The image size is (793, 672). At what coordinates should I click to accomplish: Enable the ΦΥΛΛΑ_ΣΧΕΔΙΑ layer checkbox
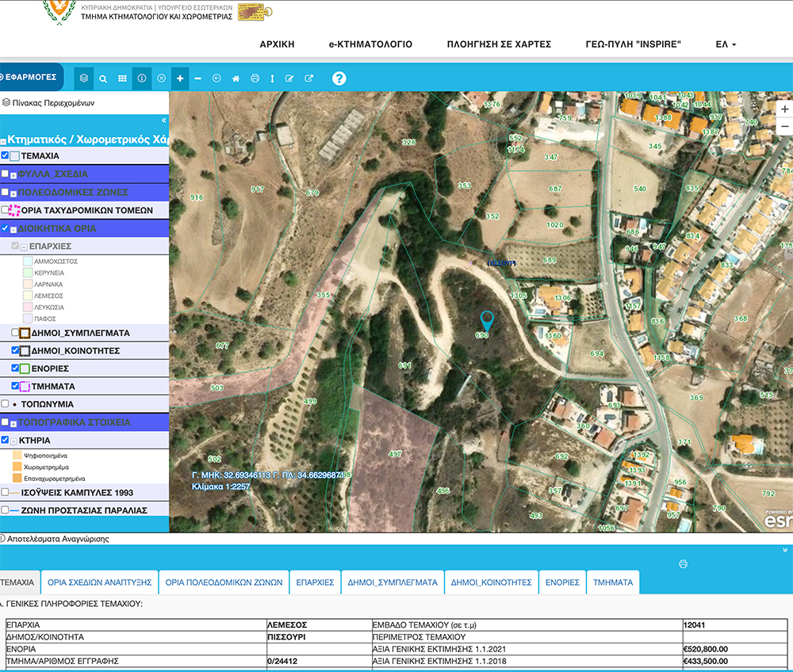tap(6, 174)
